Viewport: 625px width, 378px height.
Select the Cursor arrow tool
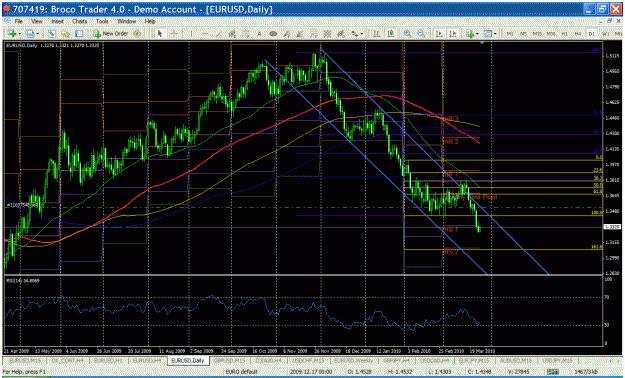pos(160,34)
